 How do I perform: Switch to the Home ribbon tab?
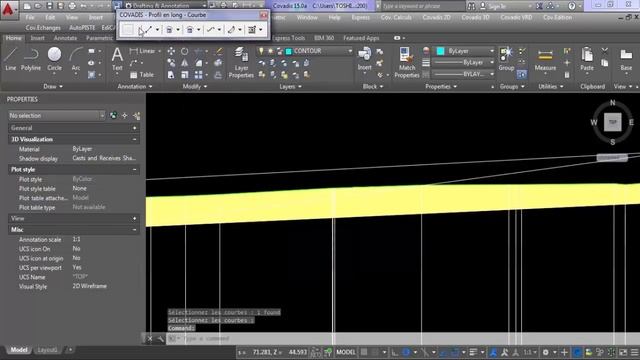pyautogui.click(x=13, y=38)
